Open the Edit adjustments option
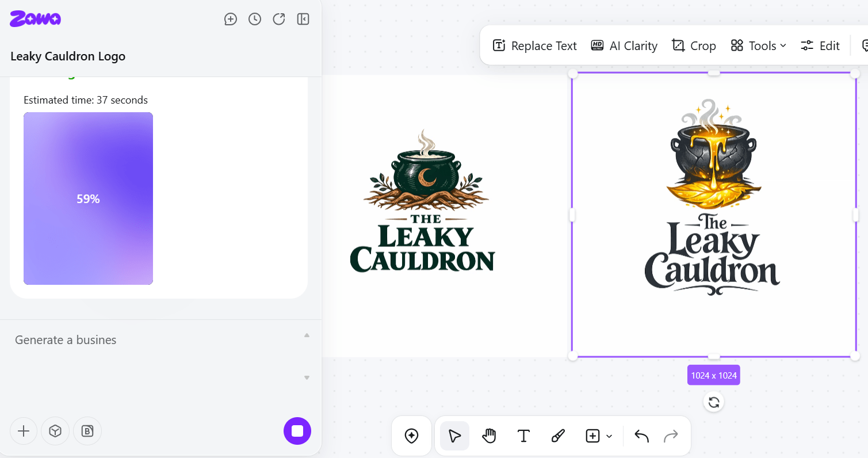This screenshot has height=458, width=868. pyautogui.click(x=820, y=46)
